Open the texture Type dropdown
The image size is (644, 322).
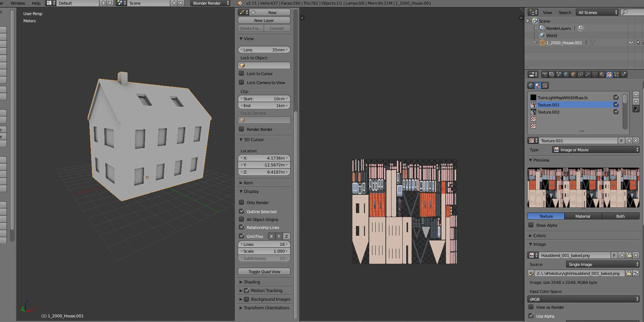click(596, 150)
